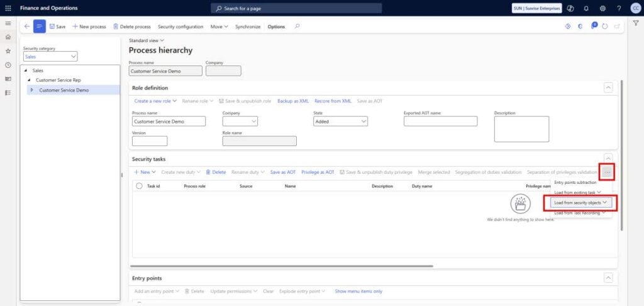Open Workspaces icon in the left sidebar
This screenshot has width=644, height=306.
8,79
